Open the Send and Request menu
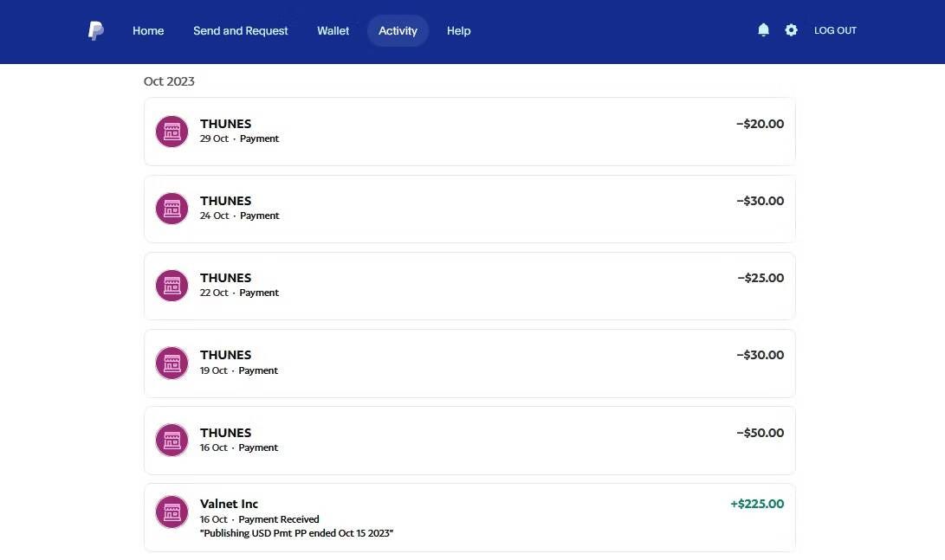 240,30
